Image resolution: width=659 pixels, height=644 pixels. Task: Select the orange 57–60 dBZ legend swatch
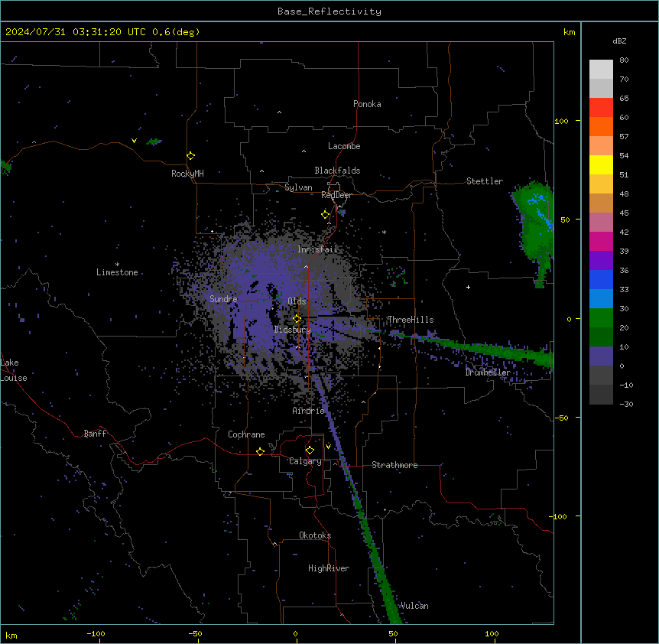tap(601, 127)
